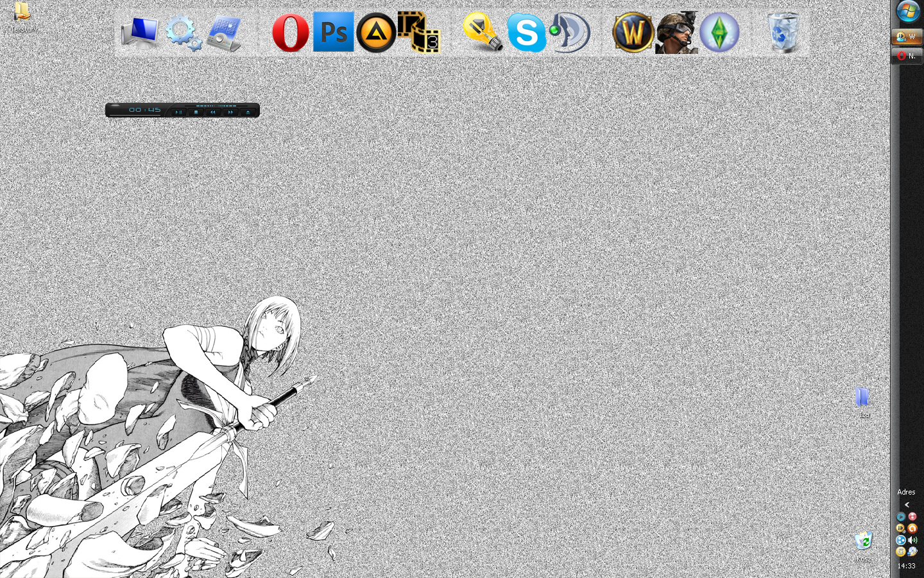Viewport: 924px width, 578px height.
Task: Open the yellow play/pause tray icon
Action: (901, 528)
